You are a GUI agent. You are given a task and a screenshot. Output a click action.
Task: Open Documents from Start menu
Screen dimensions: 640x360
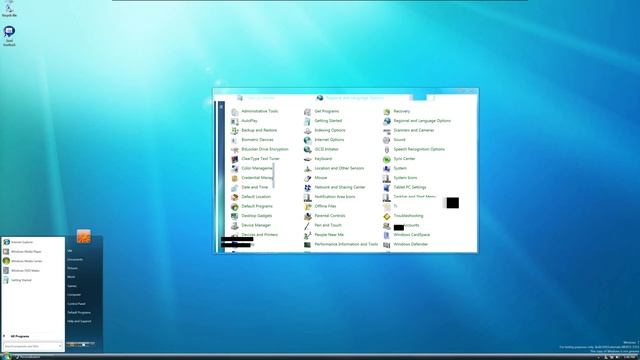[75, 260]
